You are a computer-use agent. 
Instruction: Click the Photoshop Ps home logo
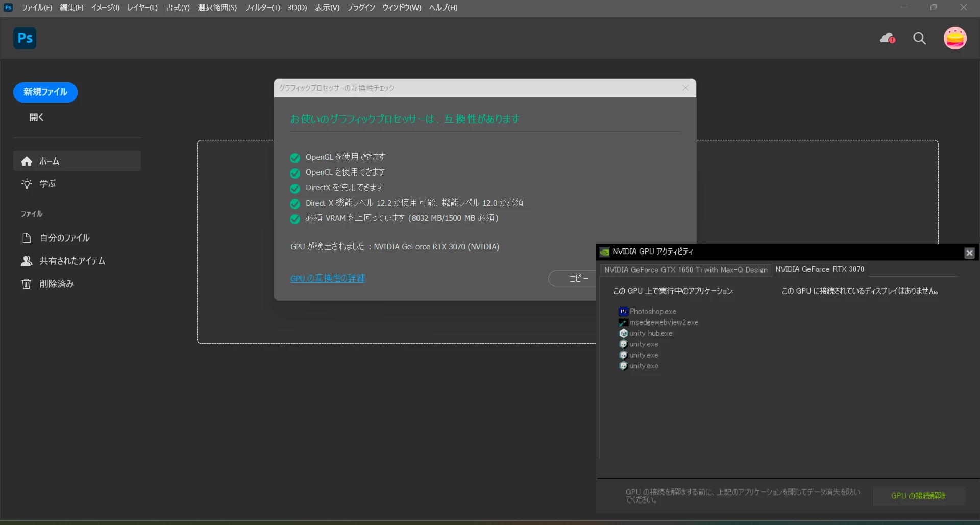click(24, 38)
